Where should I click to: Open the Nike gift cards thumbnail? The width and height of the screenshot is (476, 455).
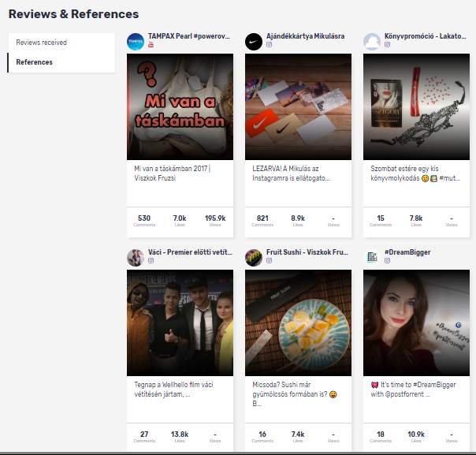298,107
